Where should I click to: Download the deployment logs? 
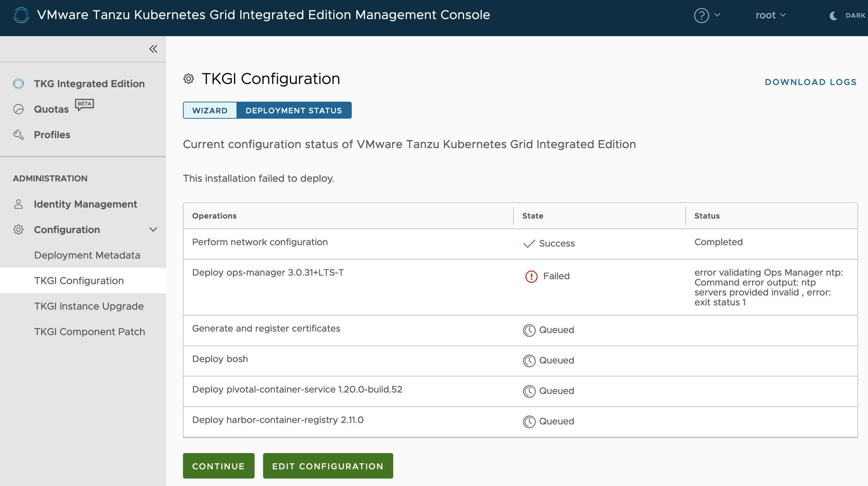[811, 82]
